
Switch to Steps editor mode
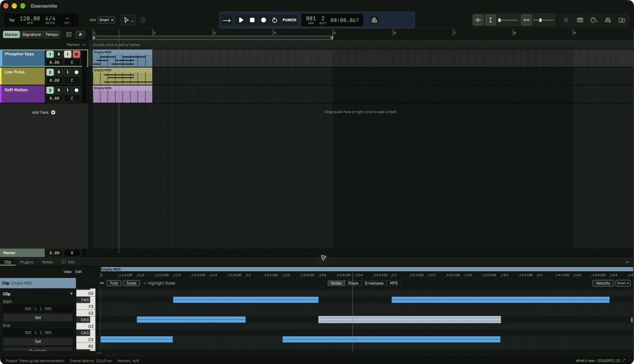click(353, 283)
